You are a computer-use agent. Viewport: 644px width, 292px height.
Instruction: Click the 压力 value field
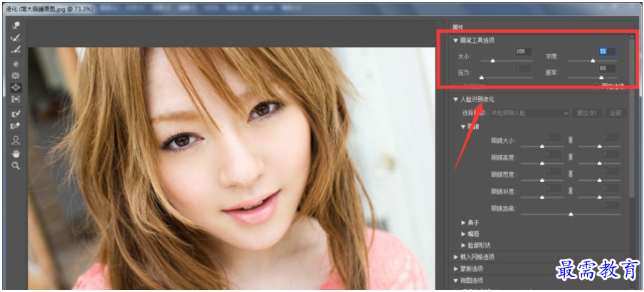(524, 68)
